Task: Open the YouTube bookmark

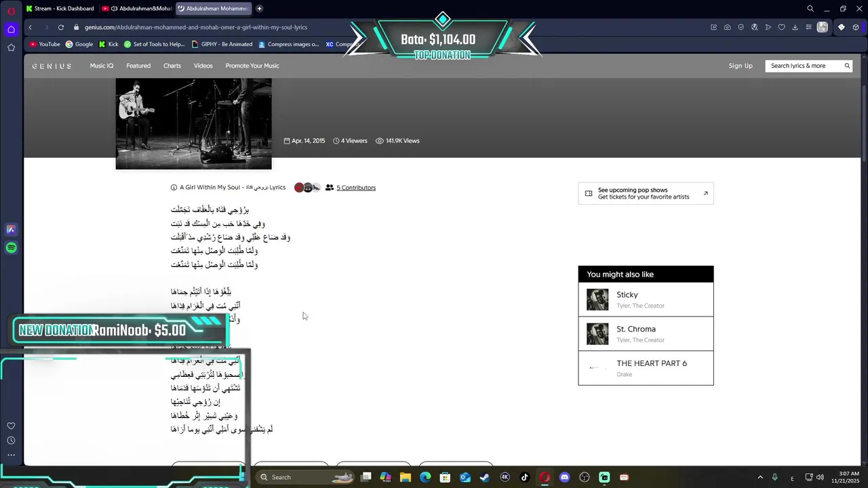Action: 45,44
